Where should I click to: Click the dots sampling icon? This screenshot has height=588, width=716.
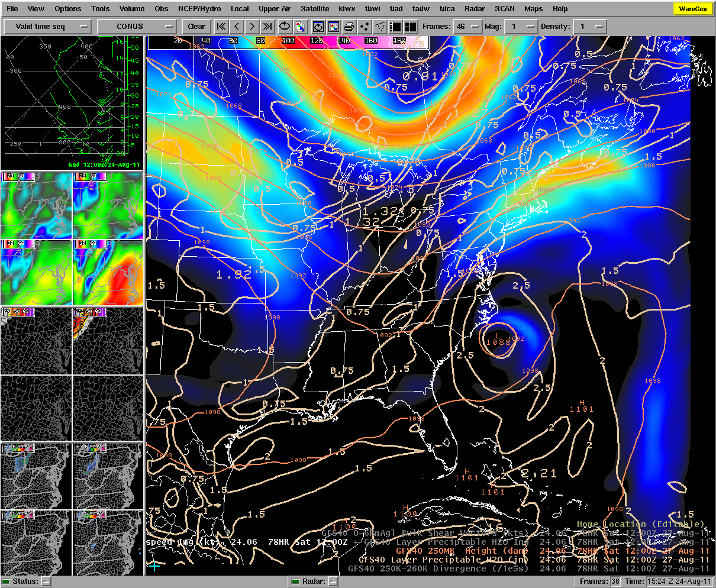coord(365,27)
